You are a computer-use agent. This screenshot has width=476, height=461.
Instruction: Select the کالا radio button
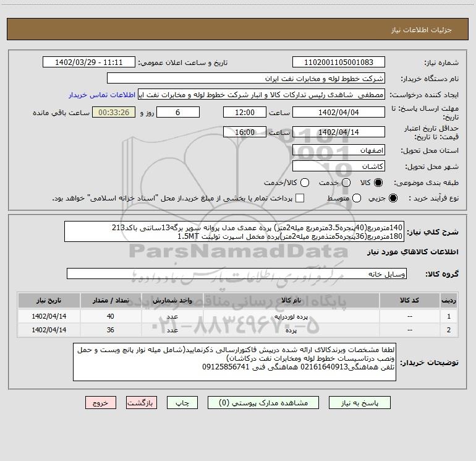click(x=378, y=183)
